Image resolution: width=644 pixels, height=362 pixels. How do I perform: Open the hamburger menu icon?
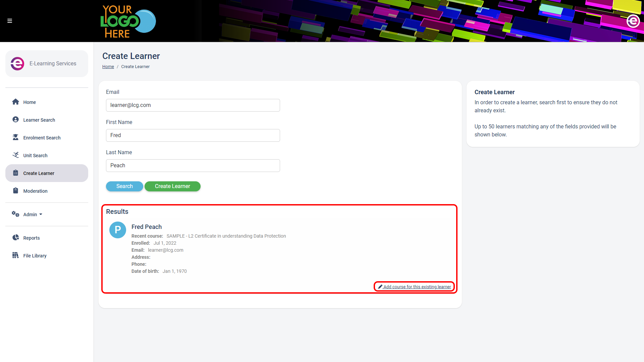pos(10,21)
